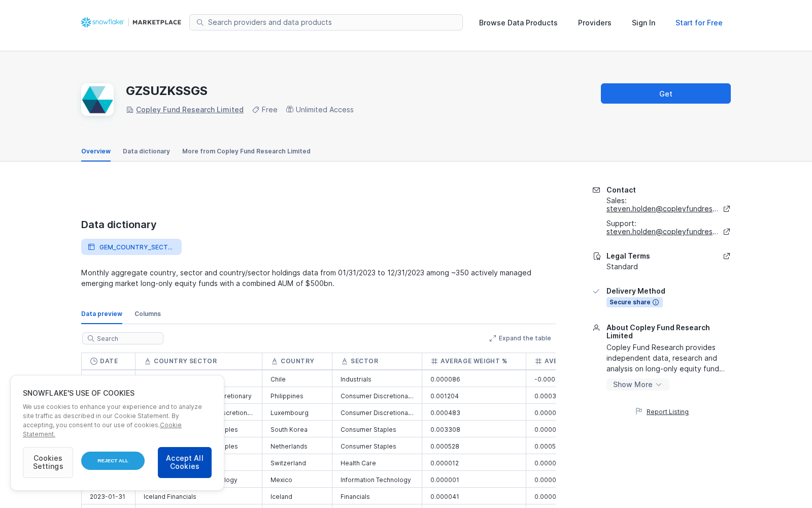This screenshot has width=812, height=508.
Task: Click Expand the table button
Action: click(520, 338)
